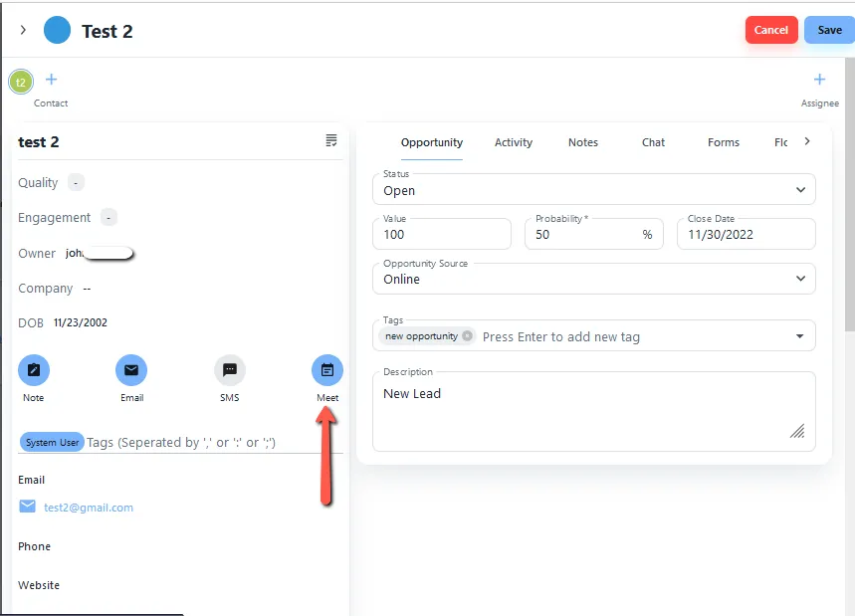Click the Engagement dash badge
The image size is (855, 616).
coord(108,218)
